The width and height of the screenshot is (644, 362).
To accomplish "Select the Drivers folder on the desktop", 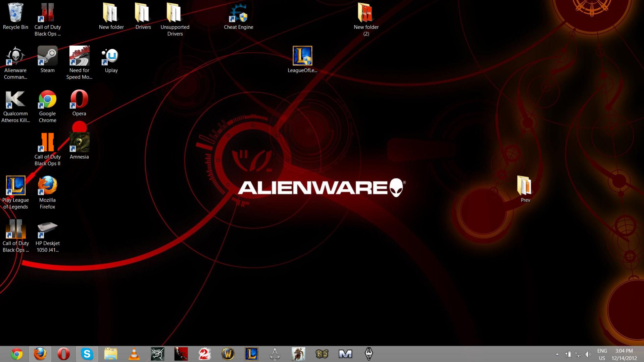I will [x=143, y=16].
